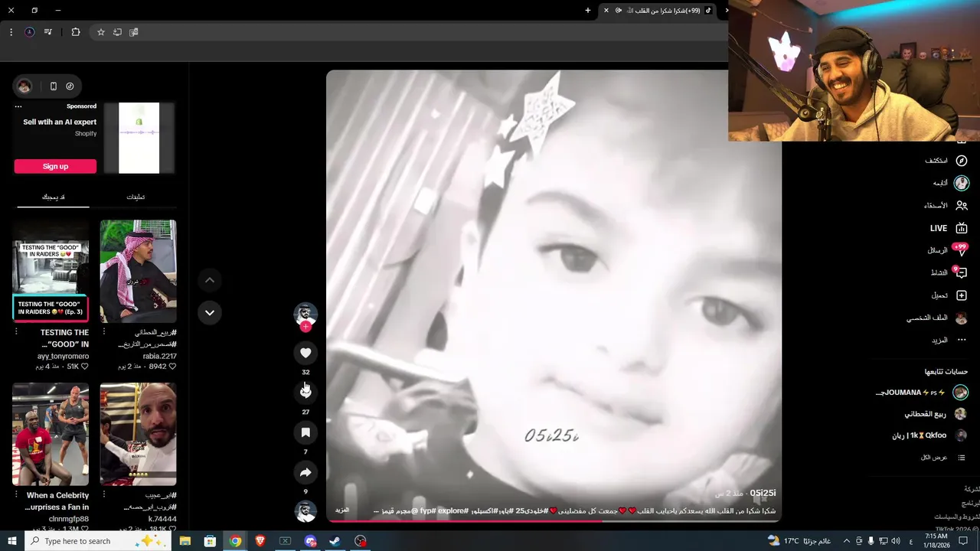
Task: Open the profile avatar in the top pill
Action: click(24, 86)
